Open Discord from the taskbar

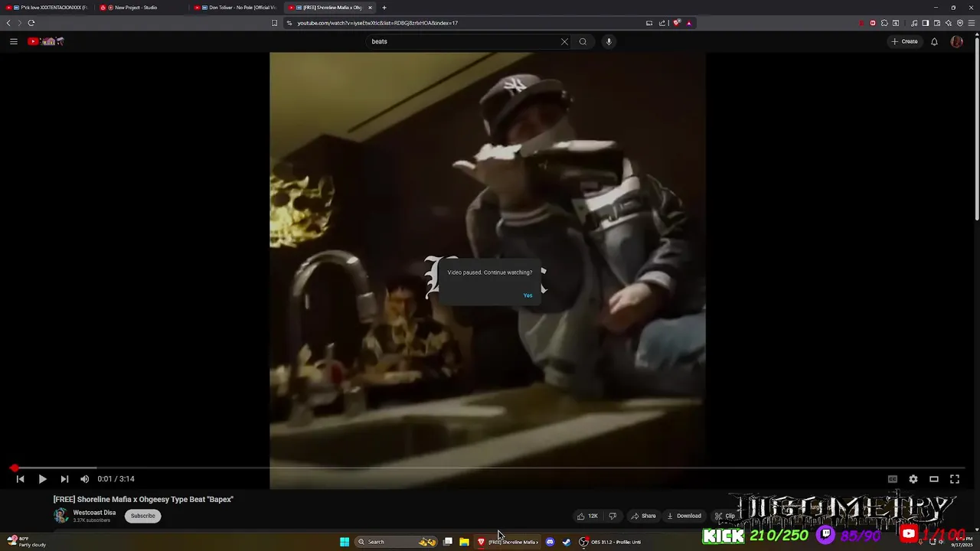tap(550, 542)
